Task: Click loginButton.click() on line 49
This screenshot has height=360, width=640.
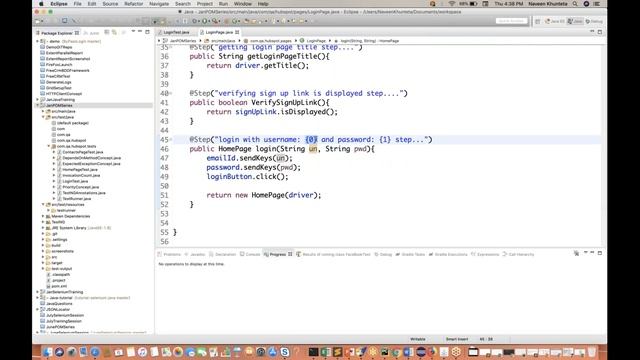Action: tap(247, 177)
